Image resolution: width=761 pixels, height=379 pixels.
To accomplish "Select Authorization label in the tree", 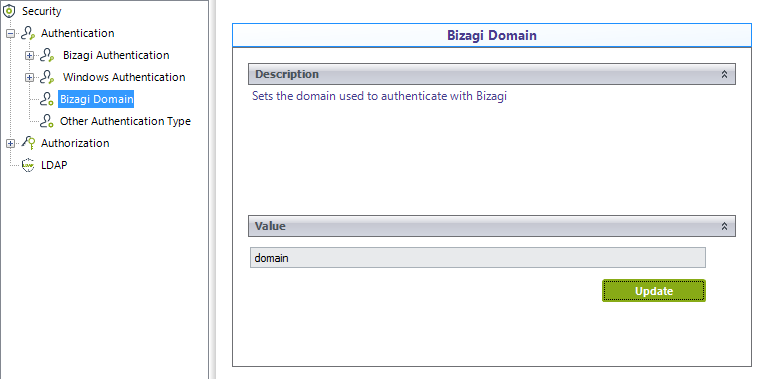I will (x=75, y=143).
